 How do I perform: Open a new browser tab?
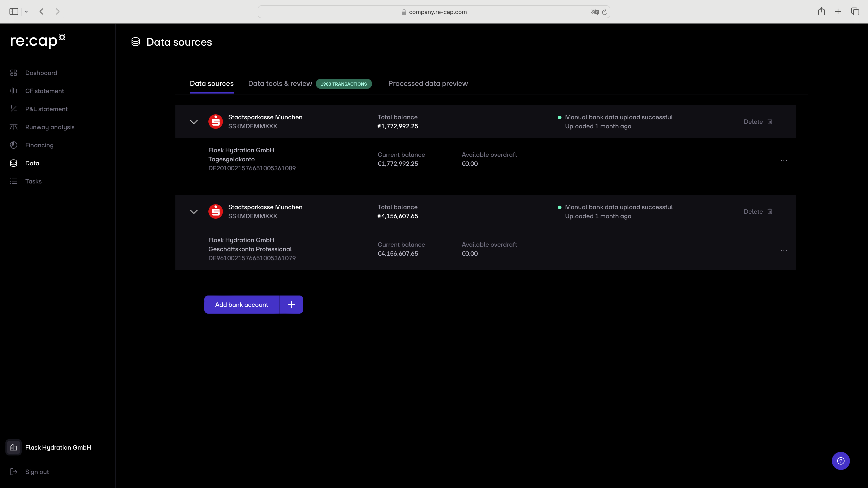(x=838, y=12)
